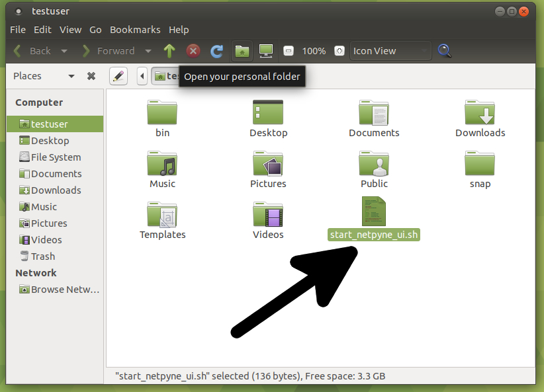The image size is (544, 392).
Task: Open Icon View mode combo box
Action: (390, 51)
